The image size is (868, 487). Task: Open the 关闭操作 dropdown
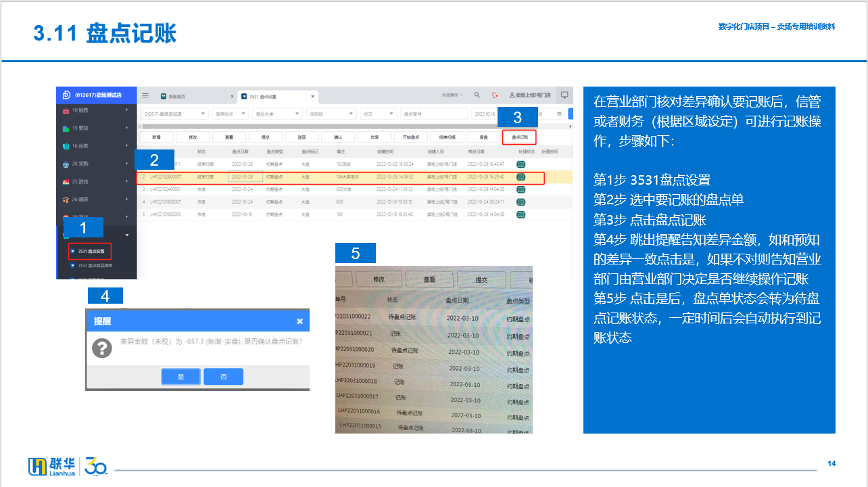452,95
